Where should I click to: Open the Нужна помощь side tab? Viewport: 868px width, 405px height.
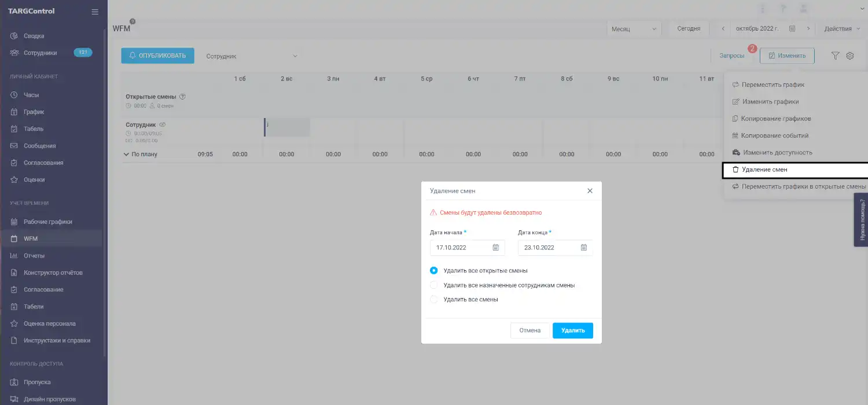coord(861,220)
